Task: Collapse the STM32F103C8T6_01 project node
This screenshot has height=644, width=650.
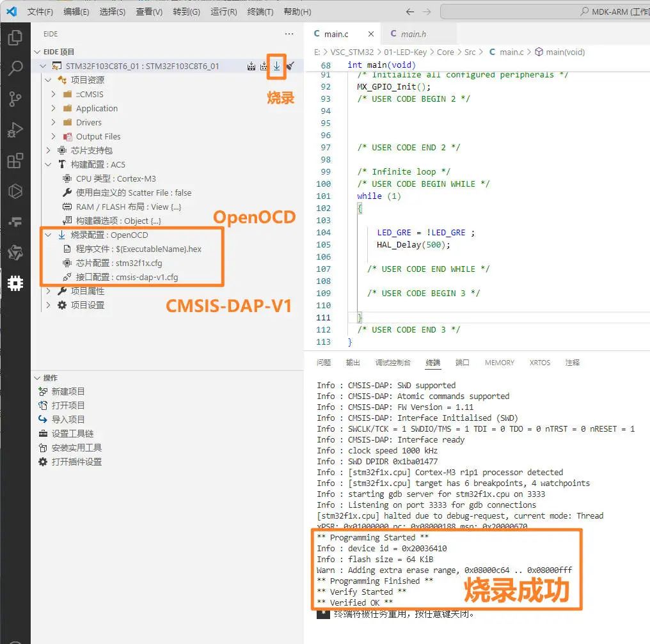Action: click(x=43, y=67)
